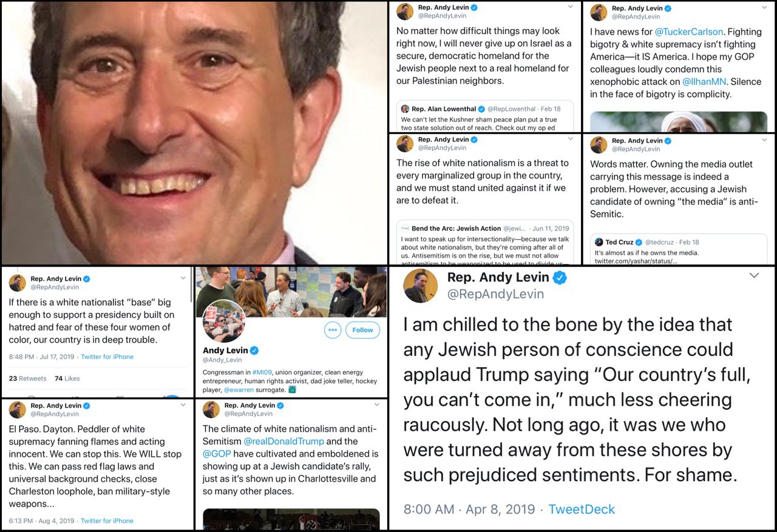Viewport: 777px width, 532px height.
Task: Click Ted Cruz's avatar in the quoted tweet
Action: [599, 242]
